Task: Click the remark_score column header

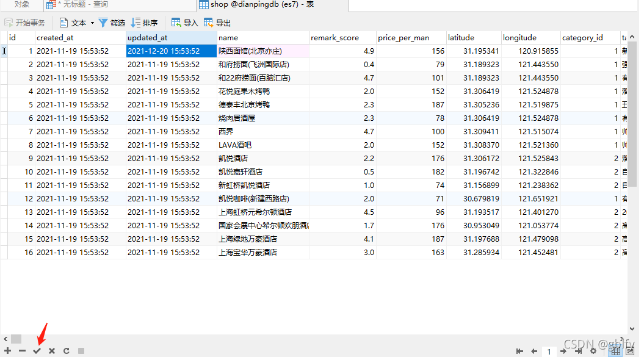Action: (x=342, y=38)
